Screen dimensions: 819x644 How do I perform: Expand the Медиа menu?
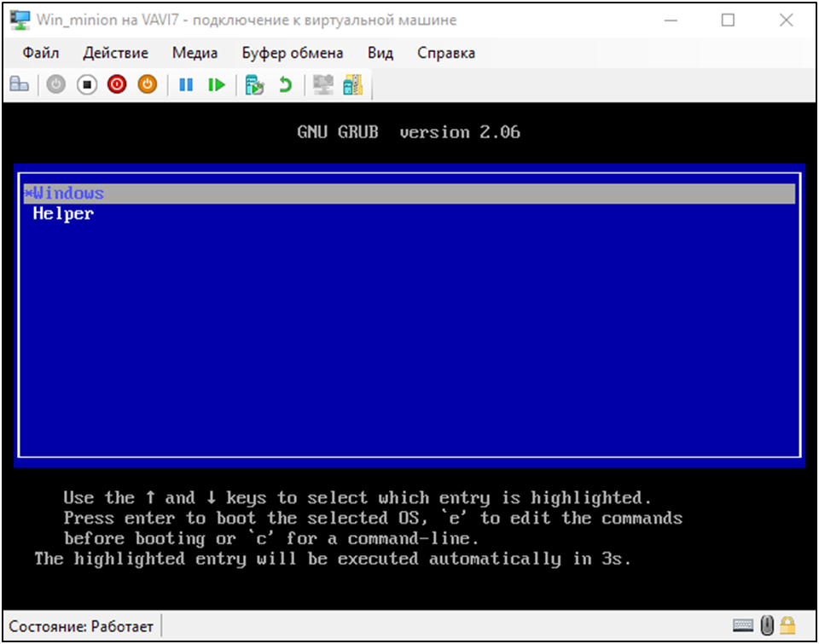pyautogui.click(x=195, y=53)
